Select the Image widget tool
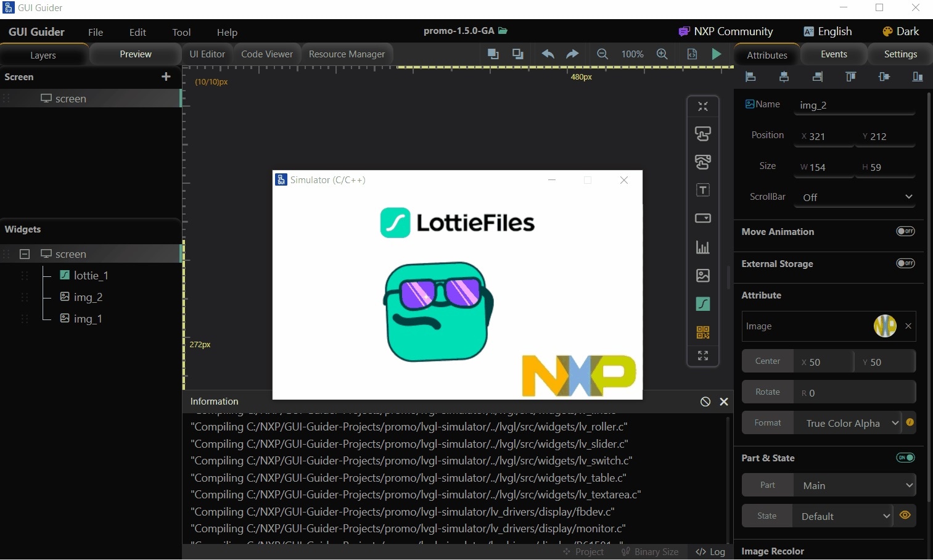Screen dimensions: 933x560 (703, 276)
